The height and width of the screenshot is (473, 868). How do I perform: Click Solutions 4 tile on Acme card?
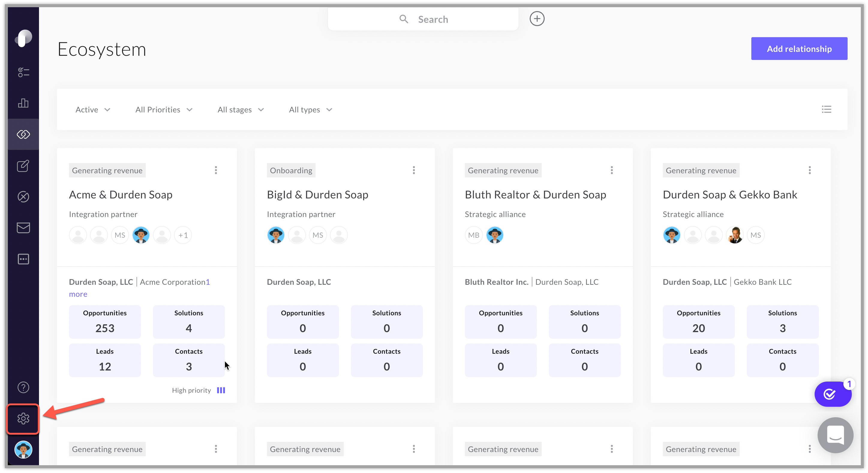[x=189, y=322]
